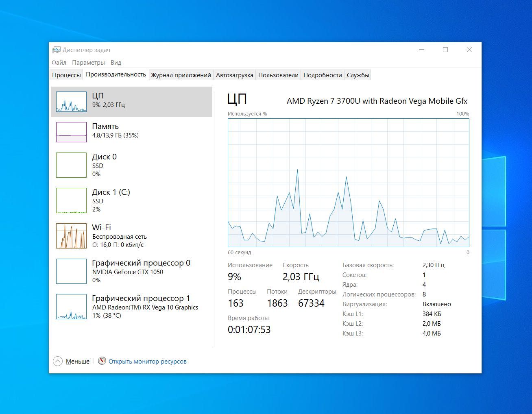Click the Скорость 2,03 ГГц value
This screenshot has width=532, height=414.
[x=301, y=277]
